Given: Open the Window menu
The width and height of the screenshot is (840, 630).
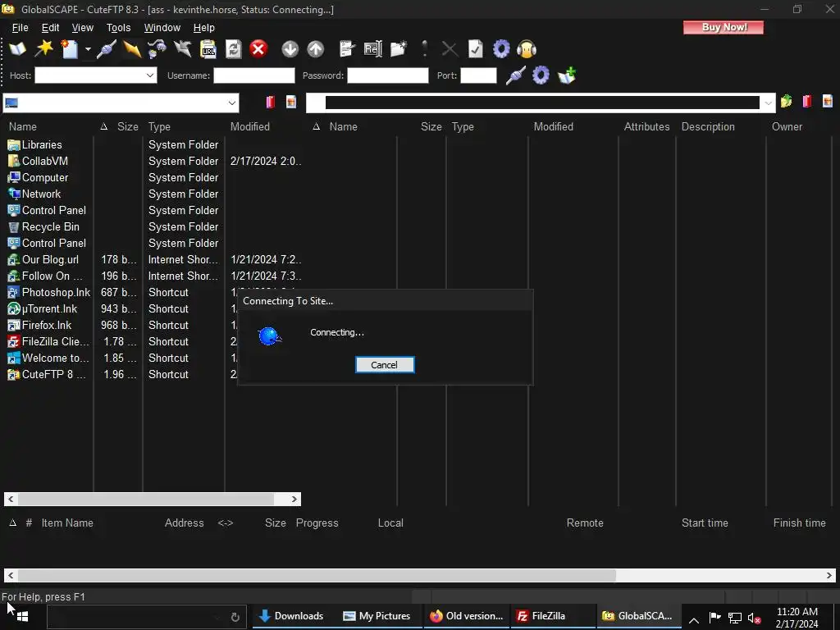Looking at the screenshot, I should pyautogui.click(x=162, y=28).
